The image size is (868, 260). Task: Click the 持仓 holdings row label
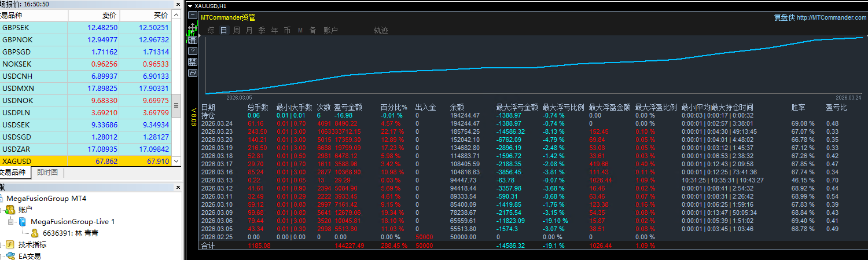pos(208,115)
